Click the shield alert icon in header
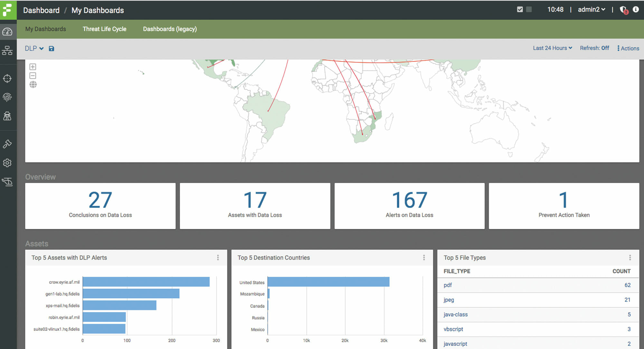 tap(623, 10)
